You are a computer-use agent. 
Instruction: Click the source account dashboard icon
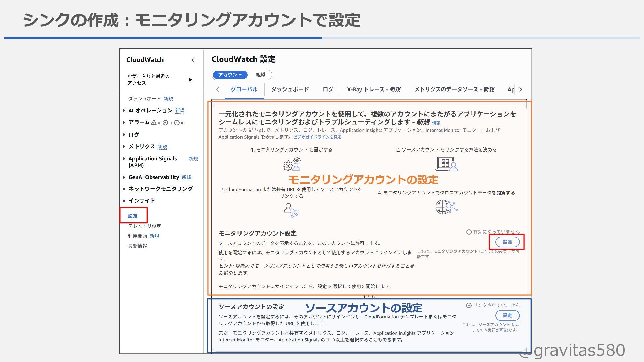446,164
